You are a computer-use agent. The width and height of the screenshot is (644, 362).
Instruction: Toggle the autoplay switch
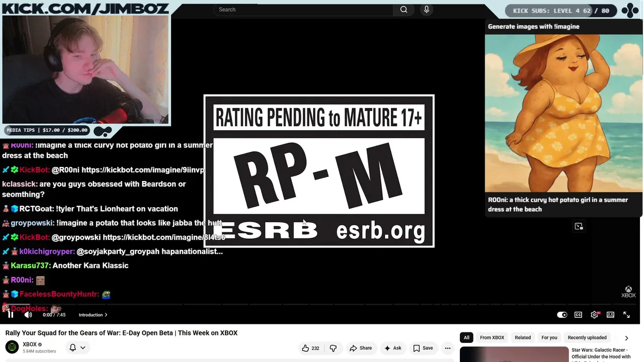coord(562,315)
